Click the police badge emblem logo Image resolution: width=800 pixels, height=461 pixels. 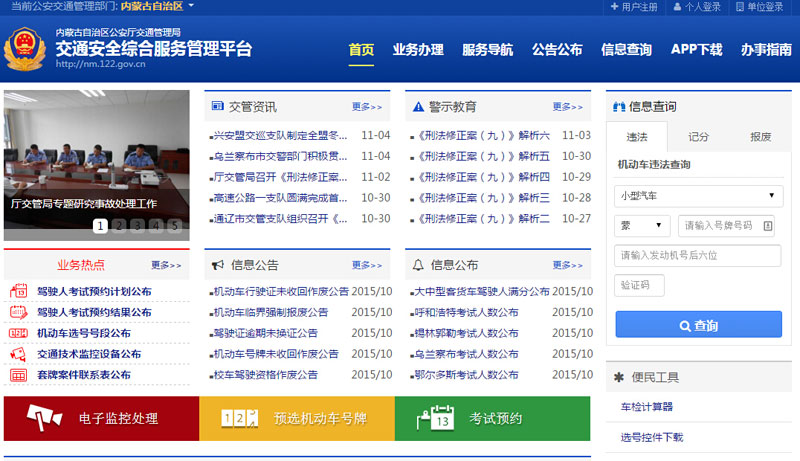click(x=24, y=49)
